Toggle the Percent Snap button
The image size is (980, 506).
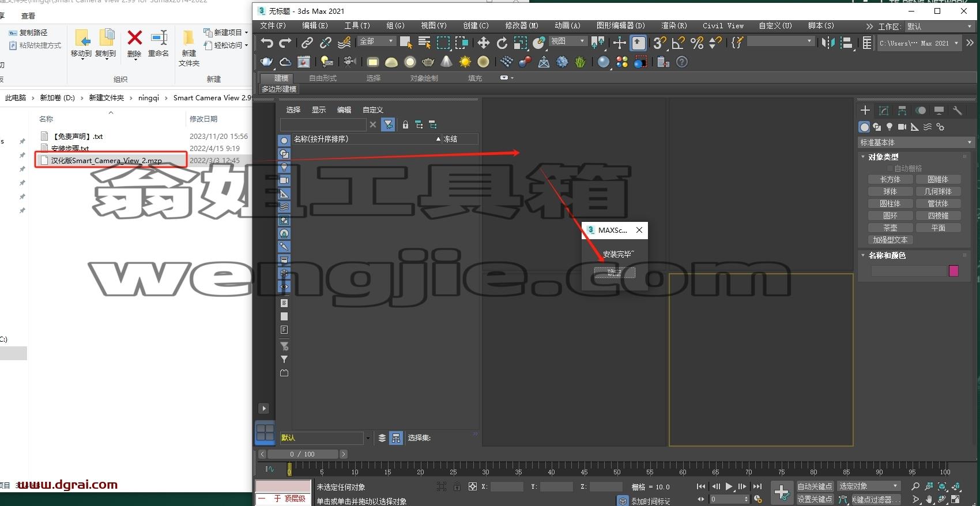[697, 43]
